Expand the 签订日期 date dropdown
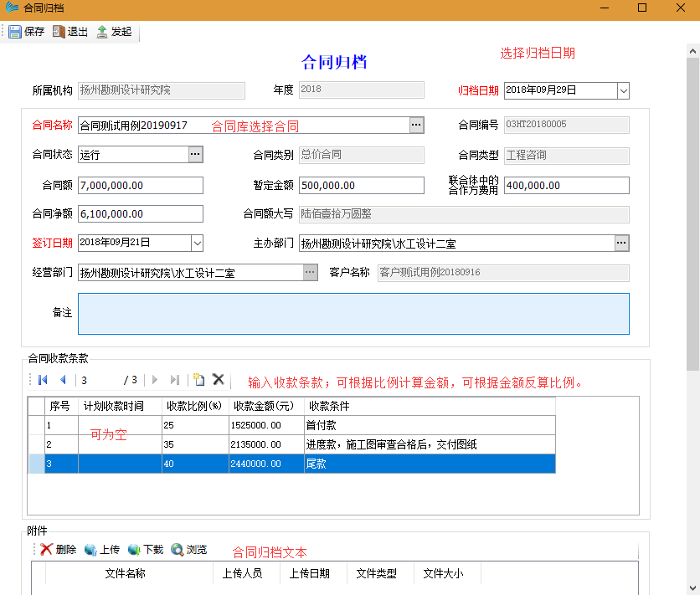This screenshot has height=595, width=700. point(198,243)
